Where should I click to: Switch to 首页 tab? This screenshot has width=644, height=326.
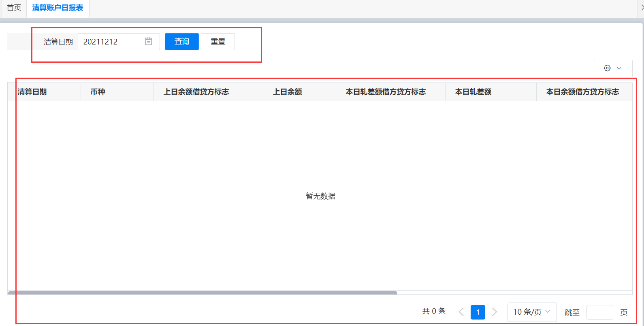tap(14, 8)
